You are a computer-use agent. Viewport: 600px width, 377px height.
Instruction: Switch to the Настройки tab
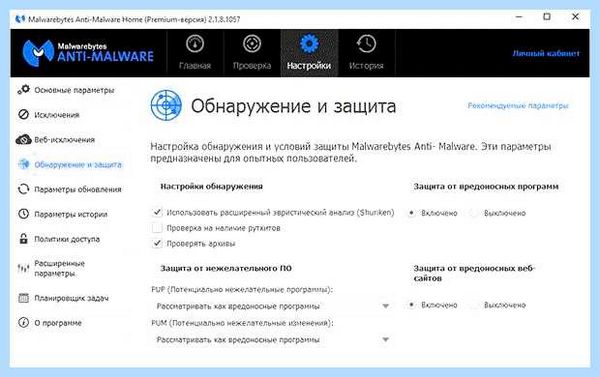309,53
